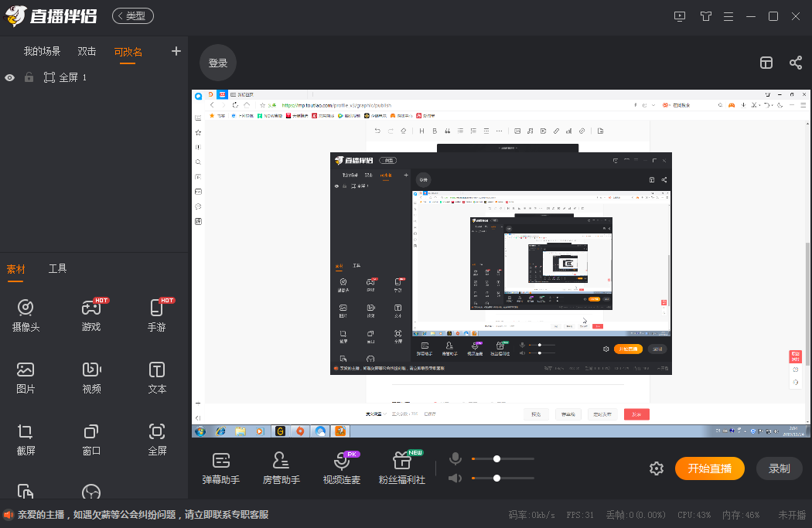Open 视频连麦 PK feature
The width and height of the screenshot is (812, 528).
(x=342, y=468)
